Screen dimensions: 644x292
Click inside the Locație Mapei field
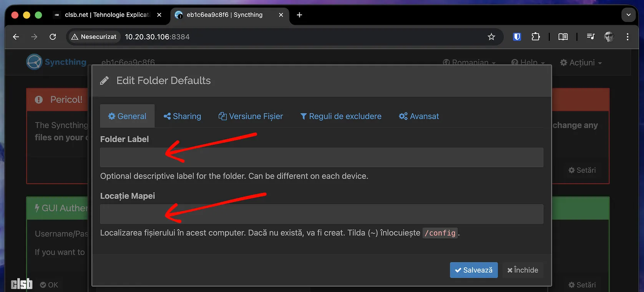(321, 214)
